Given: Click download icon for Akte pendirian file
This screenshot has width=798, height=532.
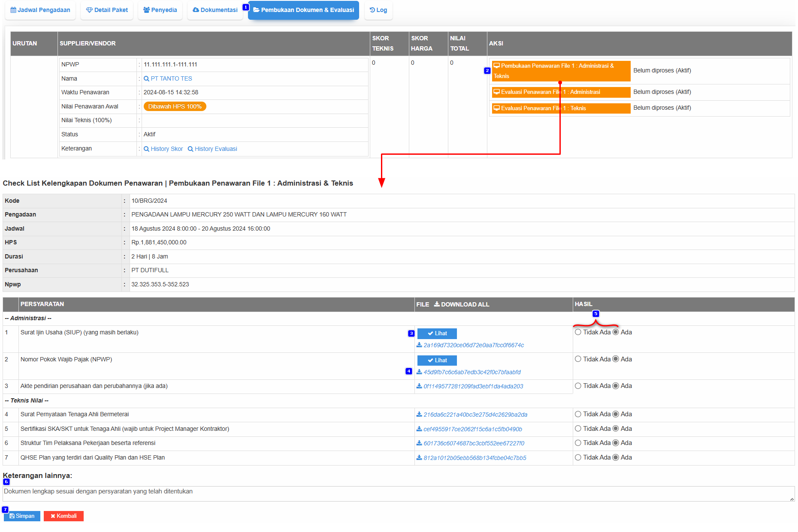Looking at the screenshot, I should click(419, 386).
